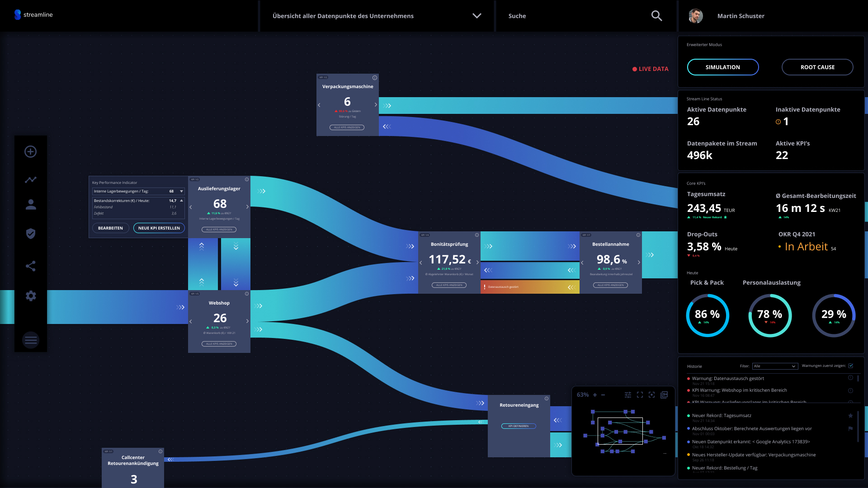Click alert icon beside Warnung: Datenaustausch gestört

(850, 378)
